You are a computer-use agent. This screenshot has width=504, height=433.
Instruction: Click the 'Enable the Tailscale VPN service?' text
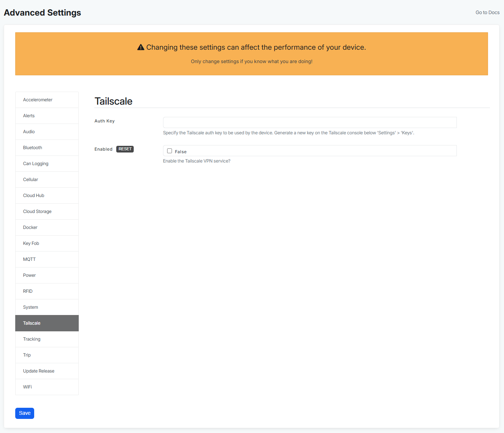(197, 161)
